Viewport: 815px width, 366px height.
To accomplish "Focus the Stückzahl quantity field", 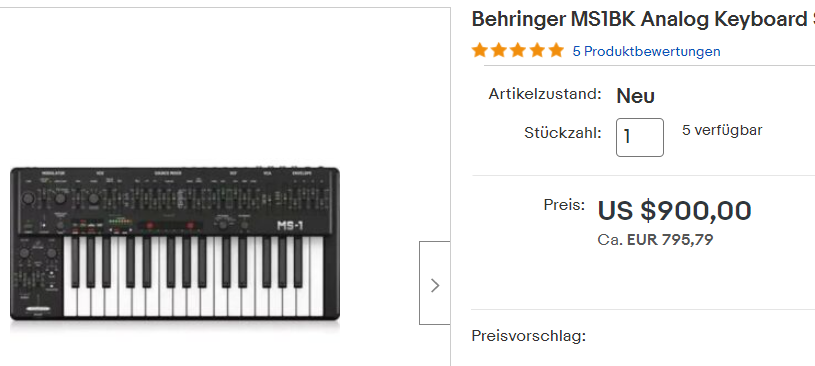I will point(639,137).
